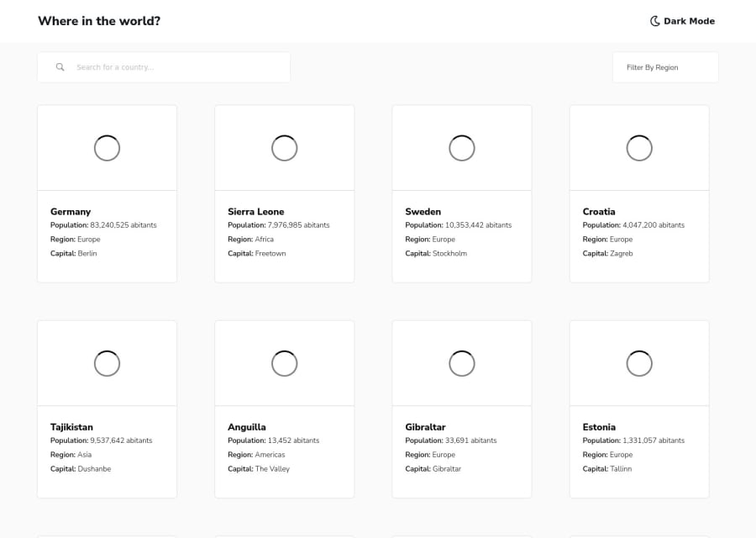
Task: Click the search magnifier icon
Action: pyautogui.click(x=60, y=67)
